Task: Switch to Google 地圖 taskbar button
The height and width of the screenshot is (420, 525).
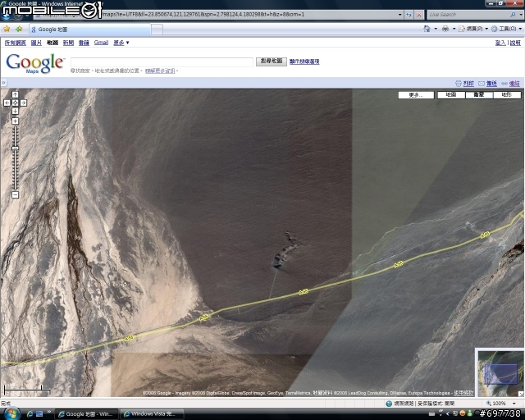Action: point(86,414)
